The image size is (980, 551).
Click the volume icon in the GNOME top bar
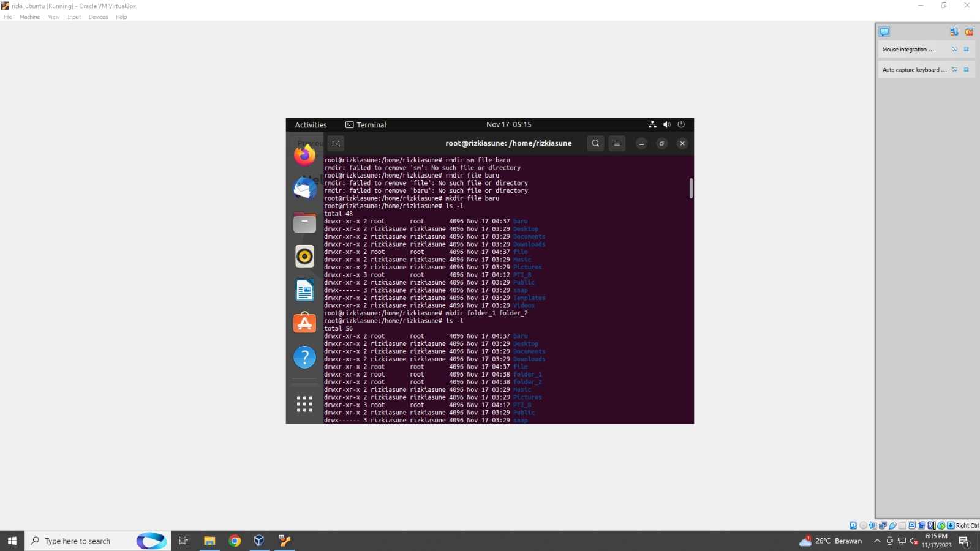666,124
